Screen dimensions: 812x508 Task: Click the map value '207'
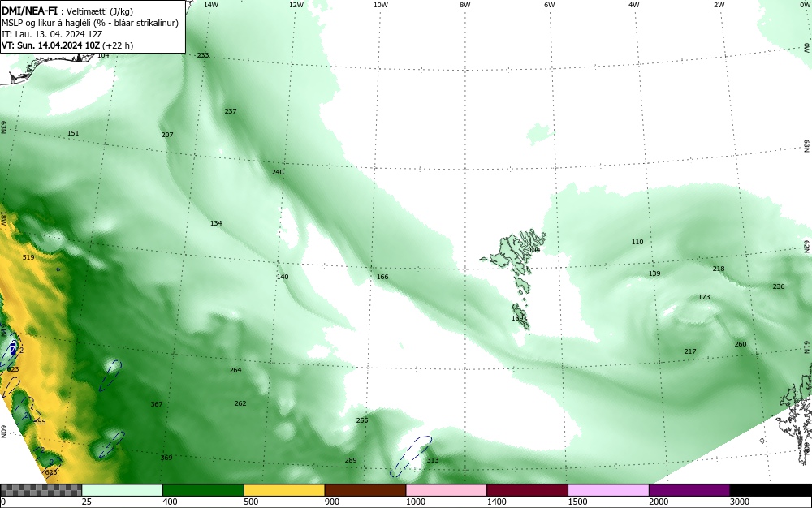(167, 135)
